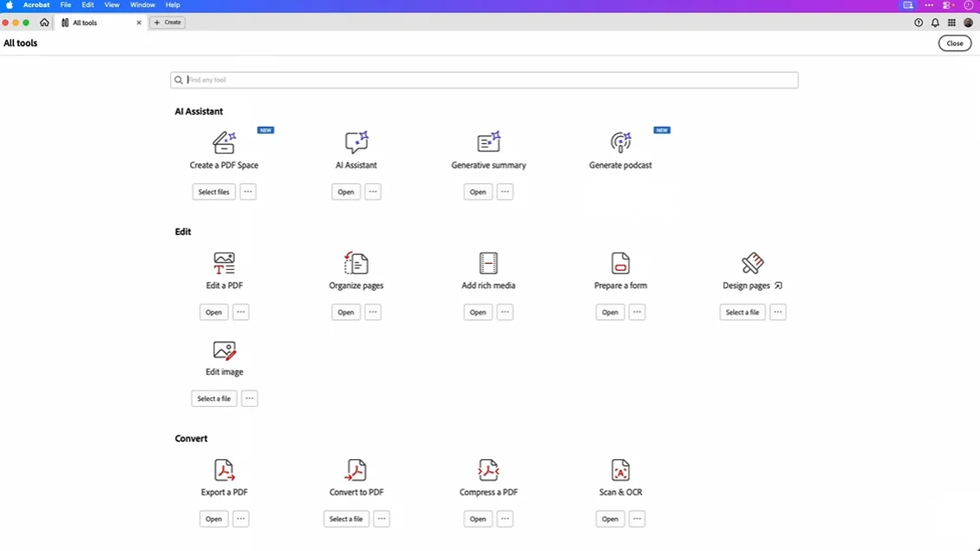Screen dimensions: 980x551
Task: Open more options for Export a PDF
Action: click(240, 519)
